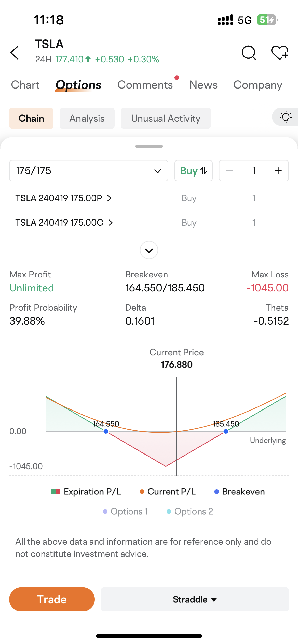Increase quantity with plus icon
Screen dimensions: 298x644
pos(278,171)
